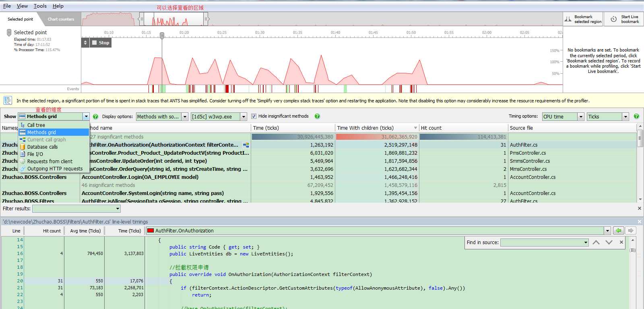This screenshot has width=644, height=309.
Task: Sort by Hit count column header
Action: 431,128
